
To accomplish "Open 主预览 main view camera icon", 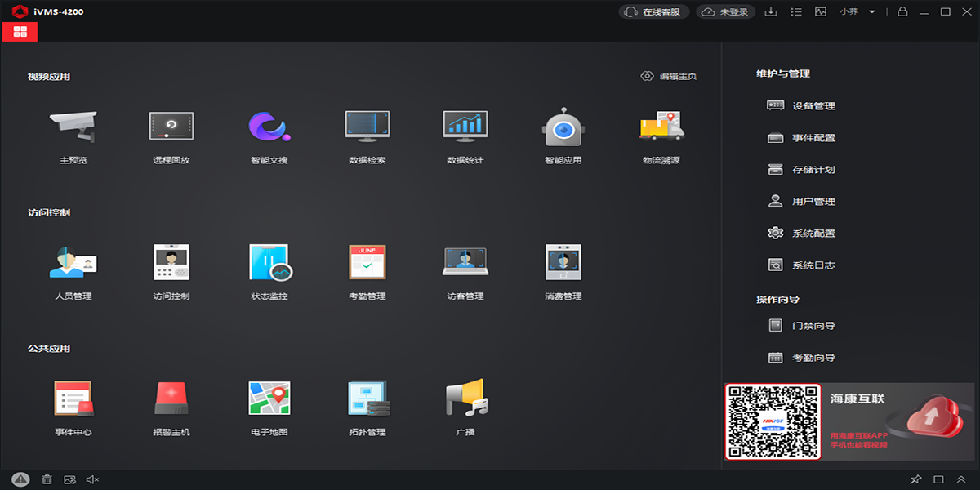I will tap(73, 127).
